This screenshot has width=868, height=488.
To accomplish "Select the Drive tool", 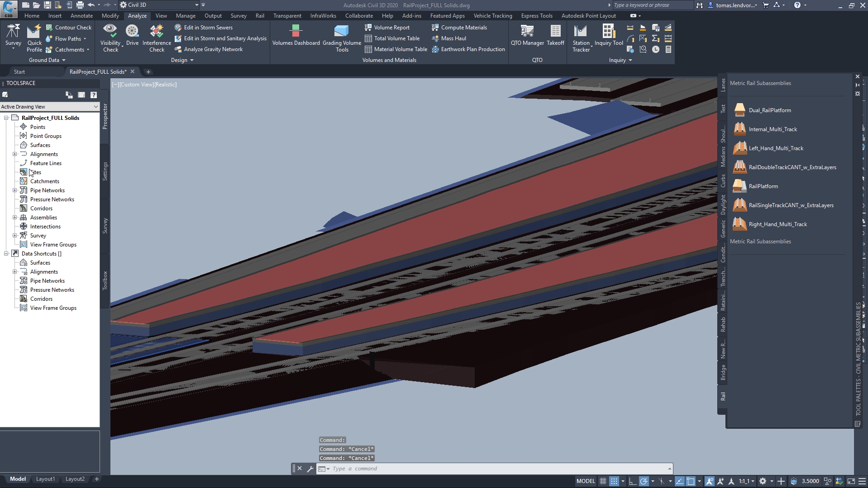I will pos(132,36).
